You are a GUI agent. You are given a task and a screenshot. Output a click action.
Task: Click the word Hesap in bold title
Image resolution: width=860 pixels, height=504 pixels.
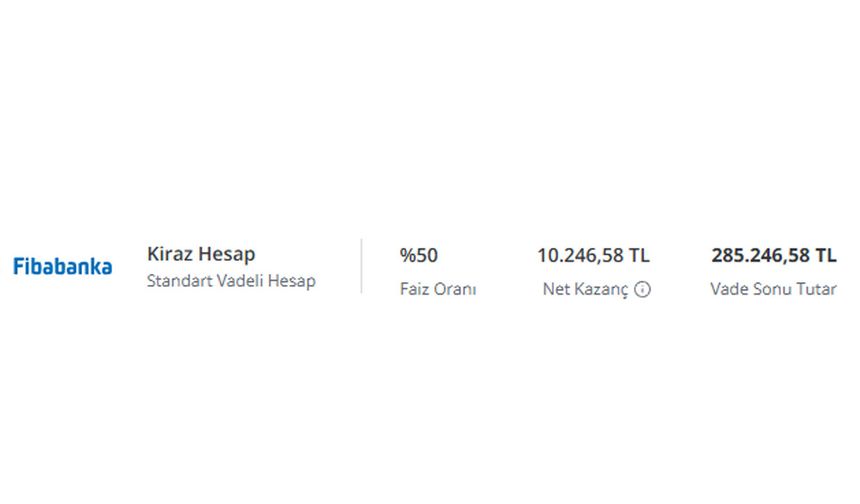tap(227, 255)
